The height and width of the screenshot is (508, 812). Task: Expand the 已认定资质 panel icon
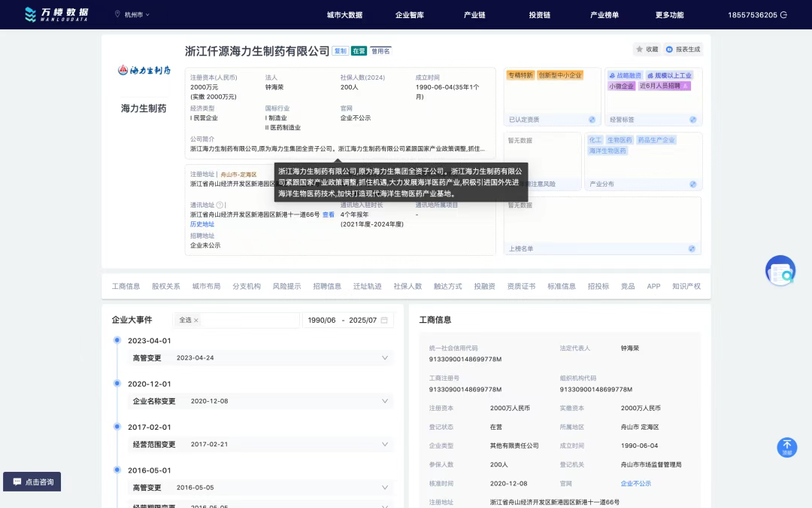592,120
